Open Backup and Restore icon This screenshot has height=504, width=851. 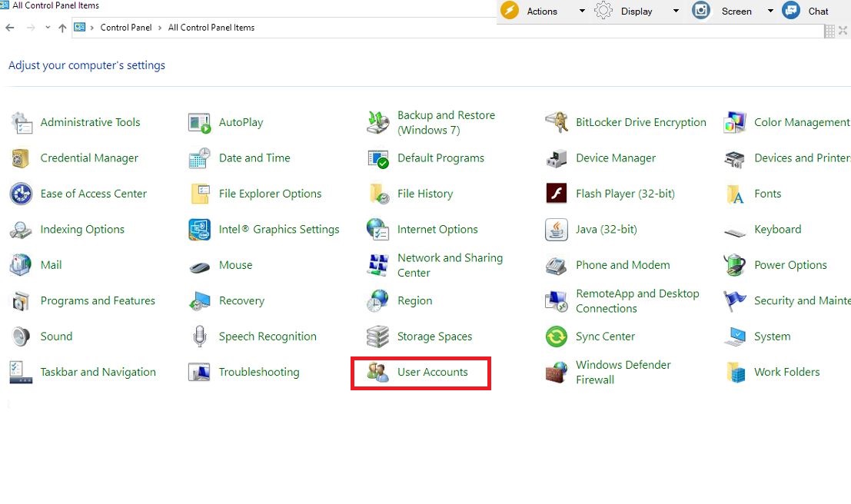point(377,123)
